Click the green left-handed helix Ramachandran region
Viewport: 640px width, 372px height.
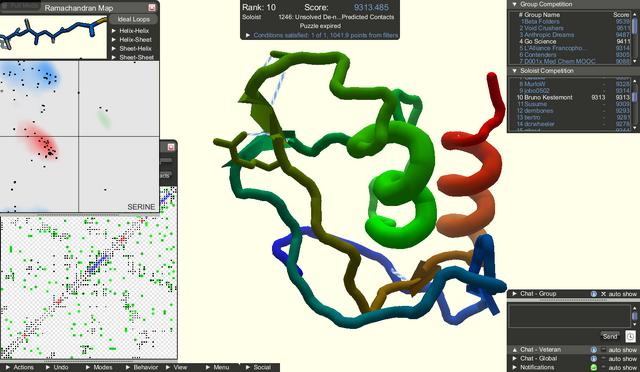click(104, 118)
